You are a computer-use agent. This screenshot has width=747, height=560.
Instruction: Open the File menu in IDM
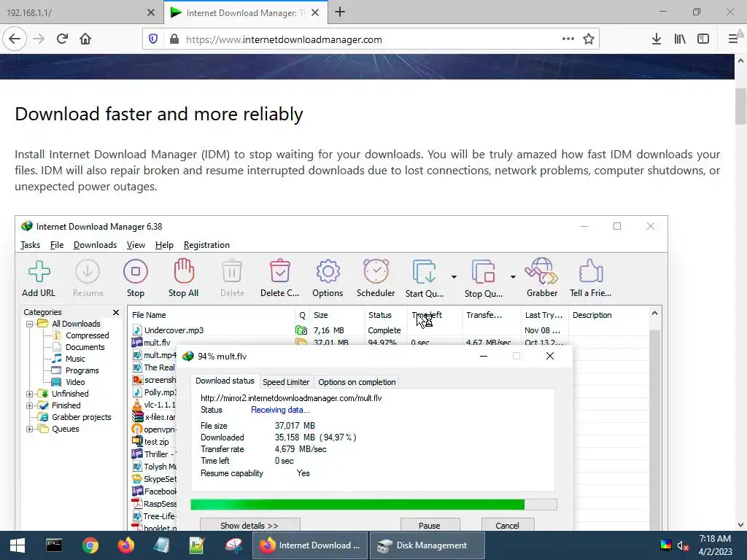point(57,245)
